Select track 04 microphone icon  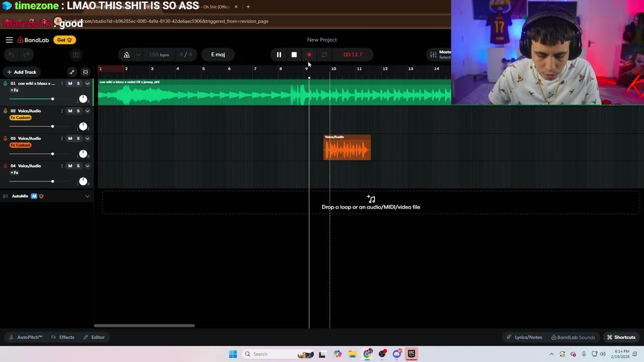5,166
